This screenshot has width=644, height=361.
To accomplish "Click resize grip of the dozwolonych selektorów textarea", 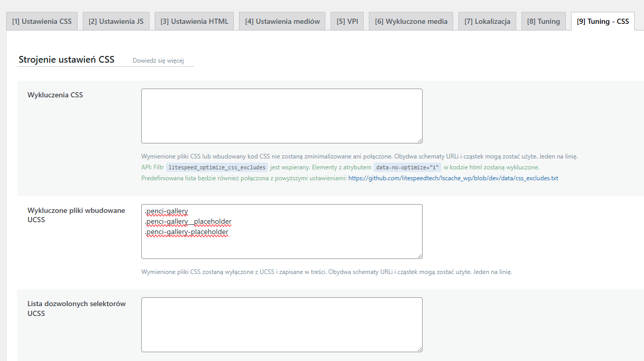I will point(420,349).
